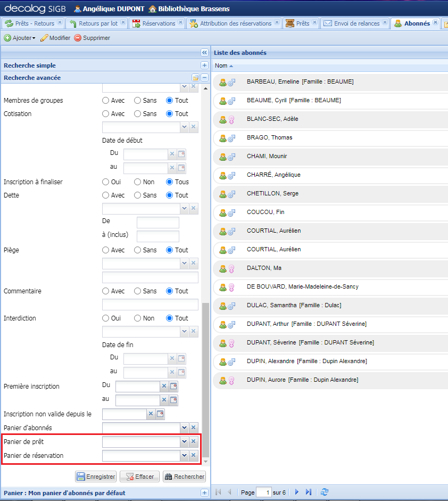Image resolution: width=448 pixels, height=501 pixels.
Task: Go to next page of subscriber list
Action: (297, 492)
